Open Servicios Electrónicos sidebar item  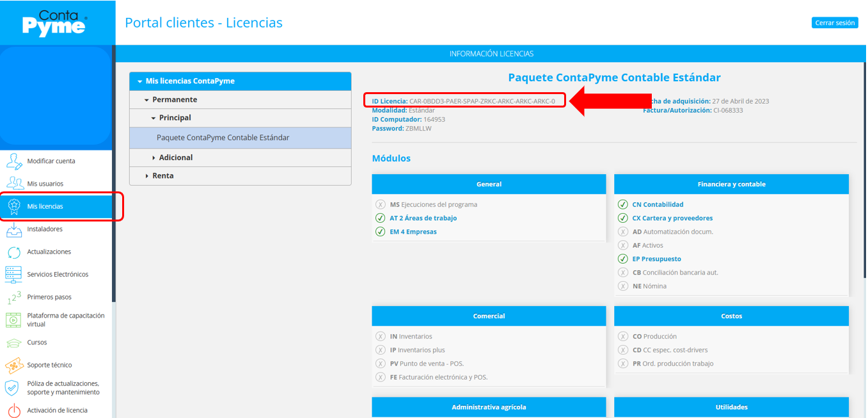[58, 274]
